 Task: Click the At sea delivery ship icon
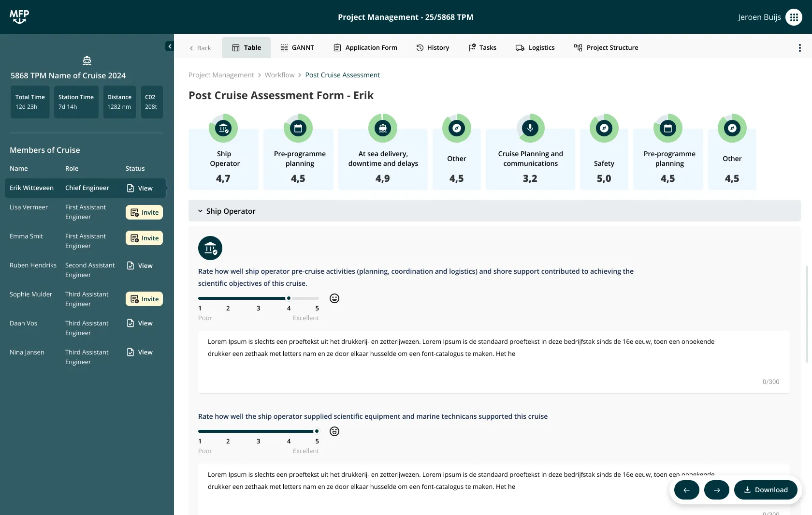[x=382, y=128]
